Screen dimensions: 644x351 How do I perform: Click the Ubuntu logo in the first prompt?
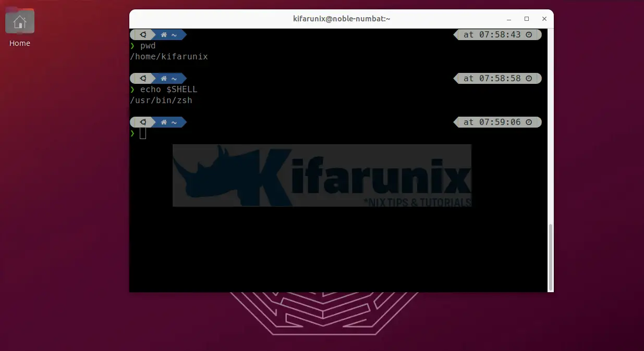pyautogui.click(x=143, y=35)
